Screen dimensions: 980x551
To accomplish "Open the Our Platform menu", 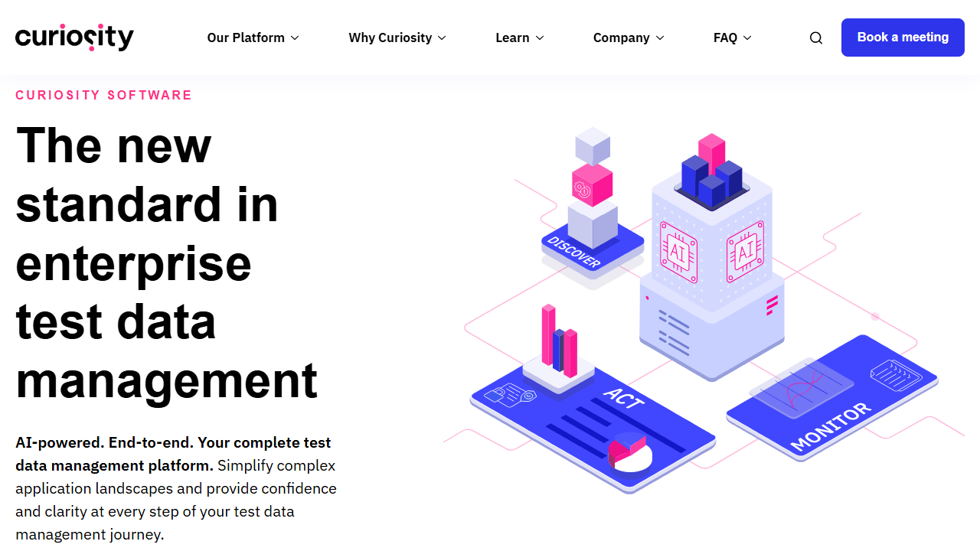I will click(x=253, y=37).
